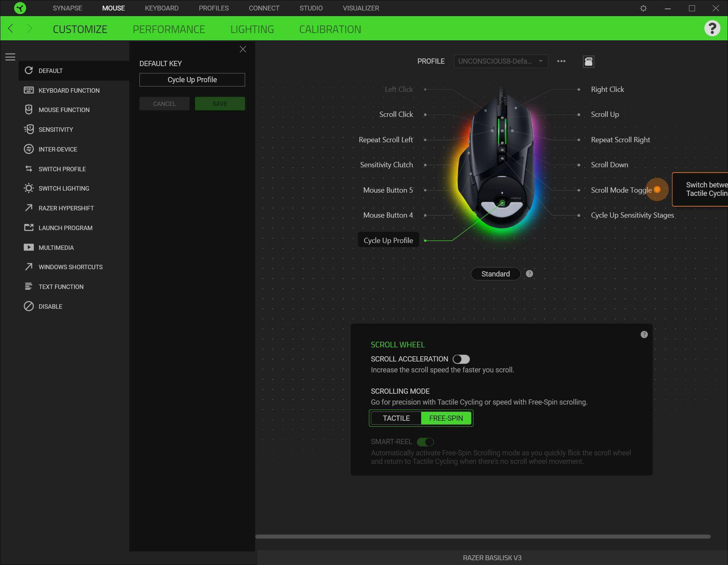Screen dimensions: 728x565
Task: Switch to the Performance tab
Action: coord(169,29)
